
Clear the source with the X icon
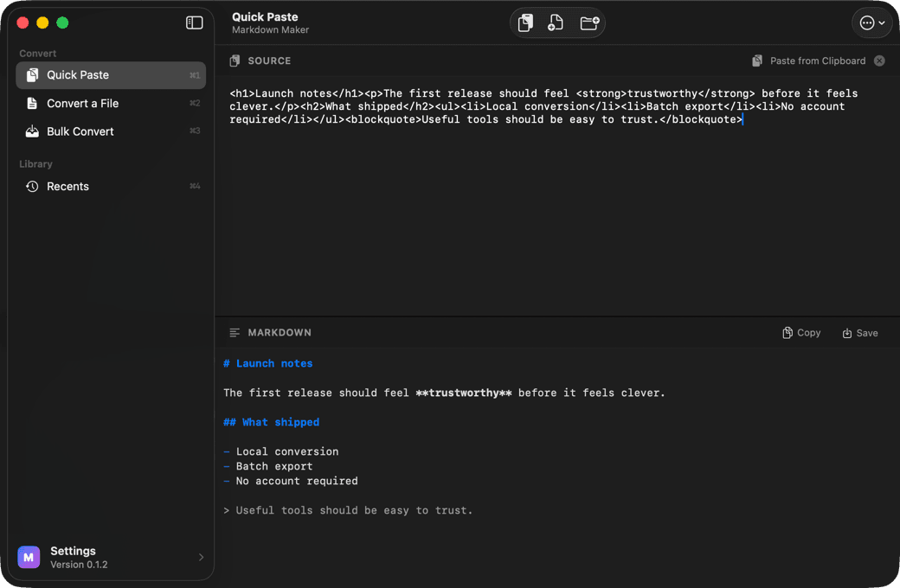pos(879,61)
